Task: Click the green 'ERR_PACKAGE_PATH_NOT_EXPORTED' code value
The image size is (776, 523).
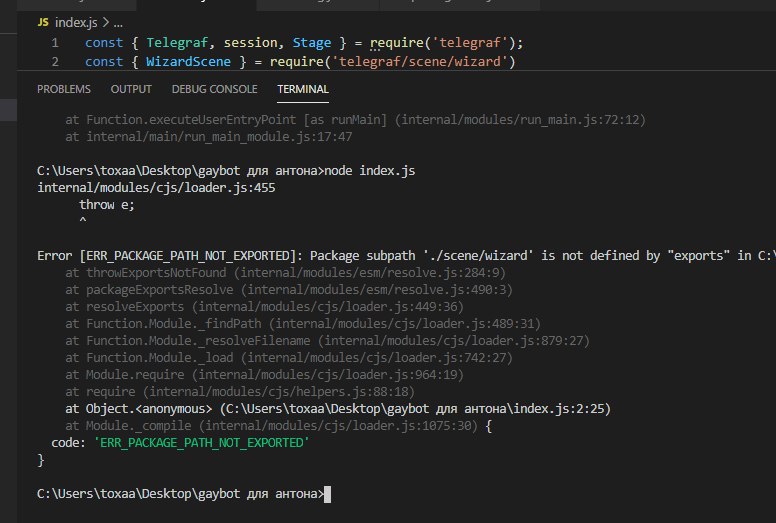Action: [x=202, y=443]
